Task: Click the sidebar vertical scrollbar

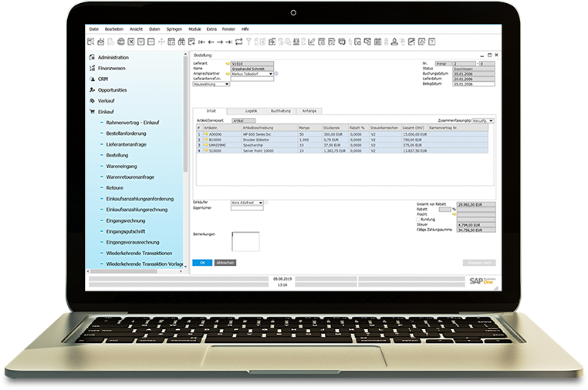Action: point(185,114)
